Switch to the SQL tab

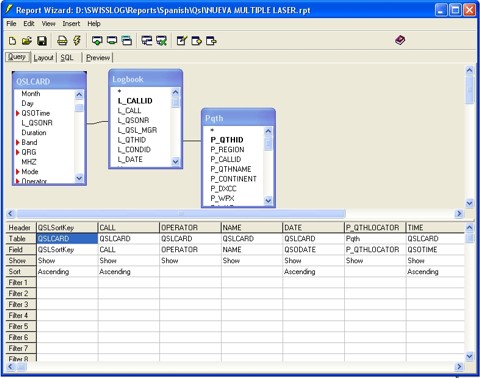67,58
